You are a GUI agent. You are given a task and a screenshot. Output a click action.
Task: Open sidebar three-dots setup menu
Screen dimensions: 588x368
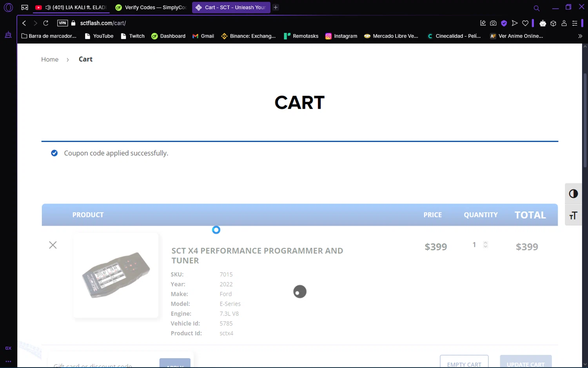pos(8,361)
